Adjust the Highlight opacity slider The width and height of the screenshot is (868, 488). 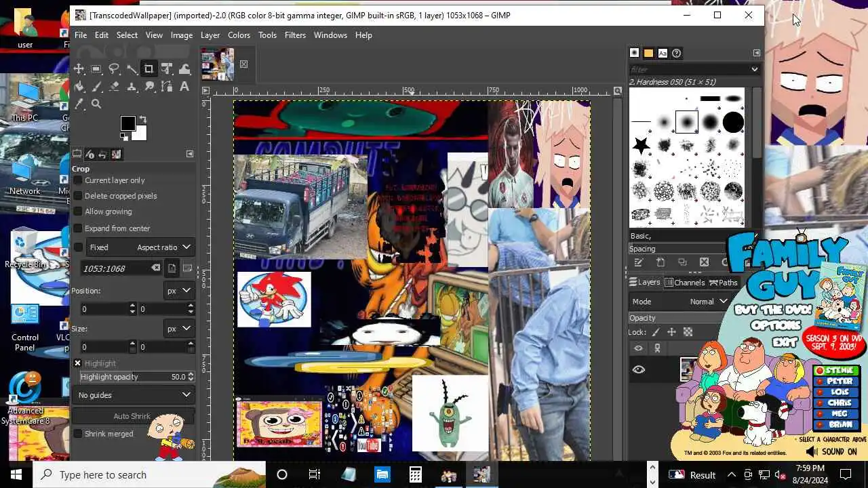(x=133, y=377)
